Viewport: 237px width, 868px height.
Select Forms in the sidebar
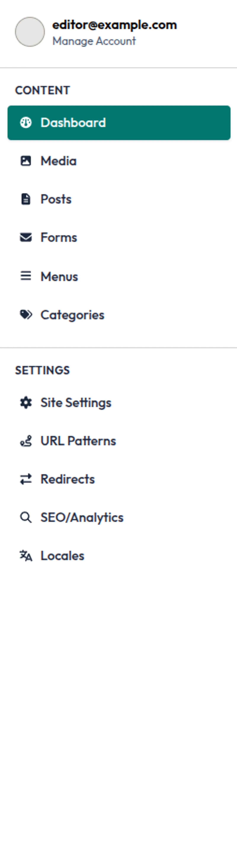(59, 238)
